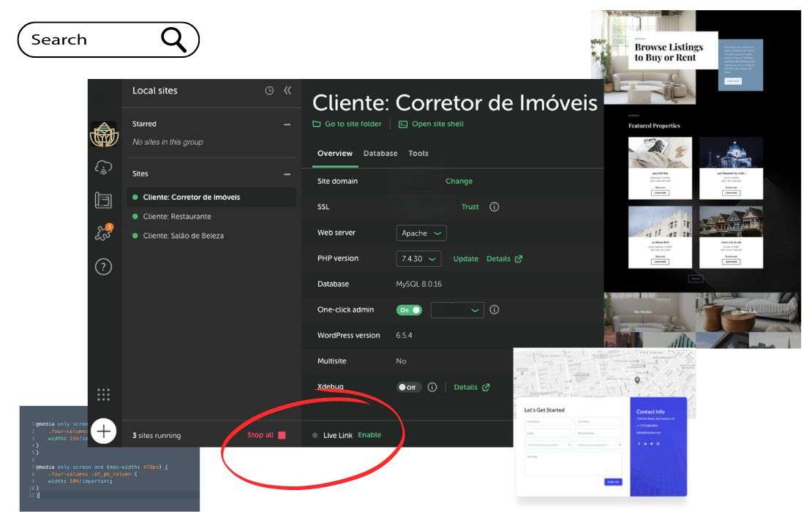Open the recent sites clock icon
Screen dimensions: 812x512
tap(269, 91)
